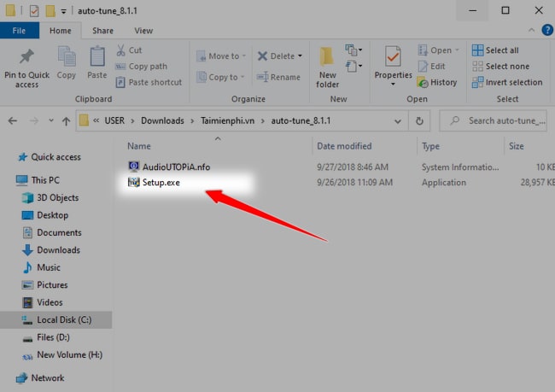The image size is (555, 392).
Task: Click the Up one level arrow
Action: [66, 121]
